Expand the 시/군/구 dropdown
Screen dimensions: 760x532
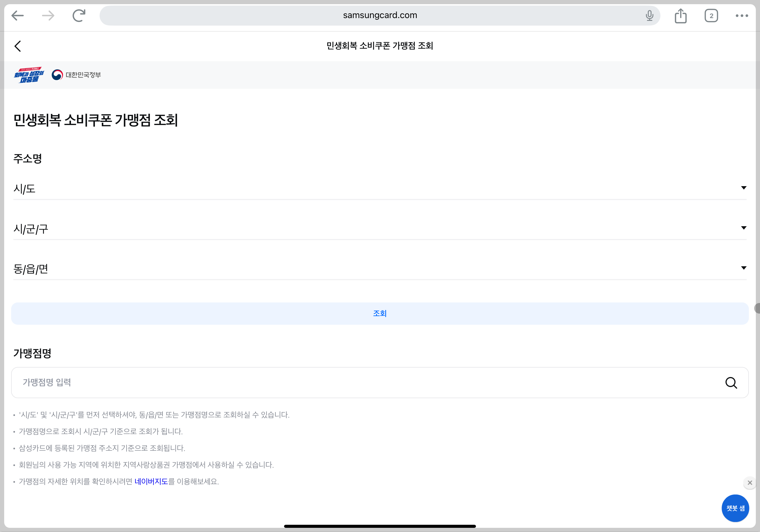pos(380,229)
